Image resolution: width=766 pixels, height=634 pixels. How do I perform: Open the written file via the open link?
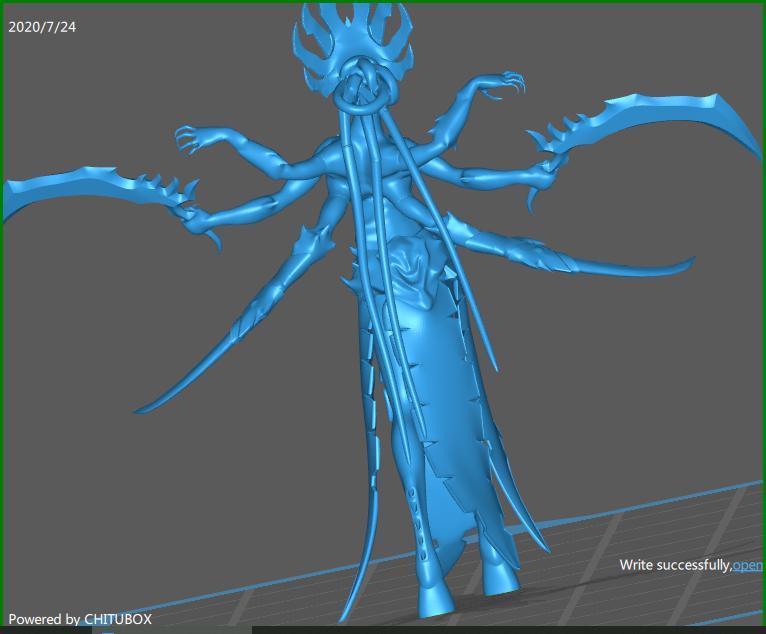click(x=748, y=565)
